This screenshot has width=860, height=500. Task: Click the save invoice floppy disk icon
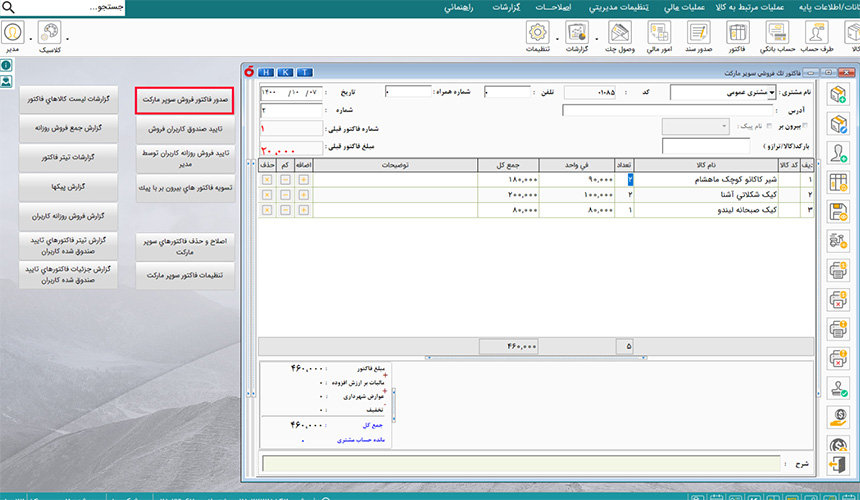[838, 212]
